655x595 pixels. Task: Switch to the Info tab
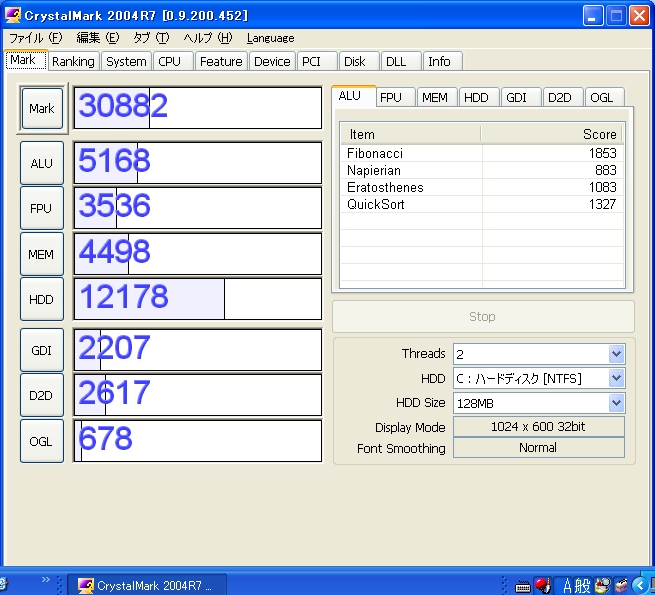pos(442,61)
